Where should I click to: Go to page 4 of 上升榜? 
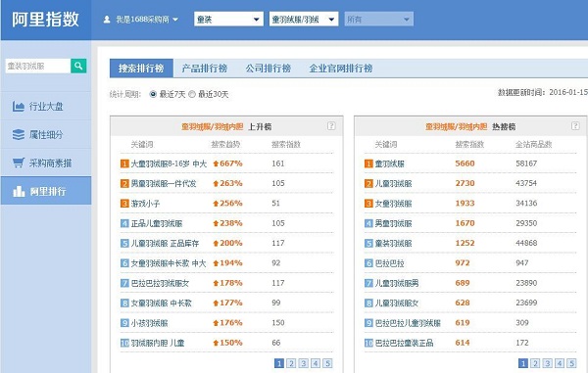(316, 363)
